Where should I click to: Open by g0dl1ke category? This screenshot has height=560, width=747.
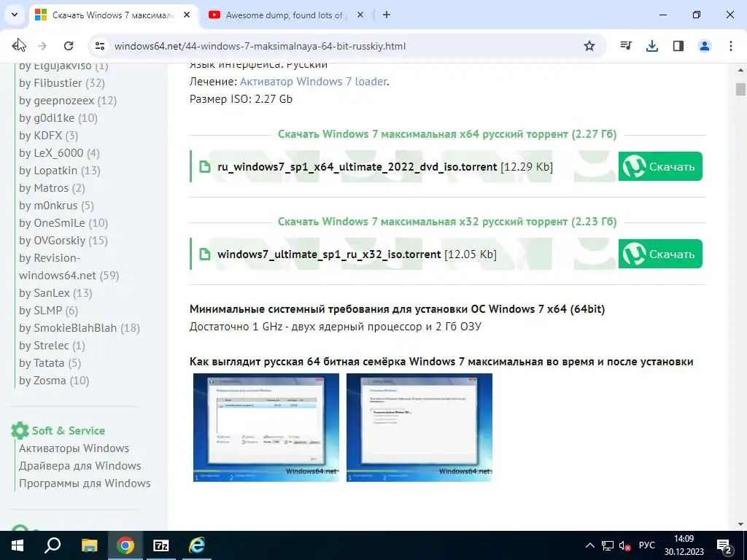[x=47, y=118]
